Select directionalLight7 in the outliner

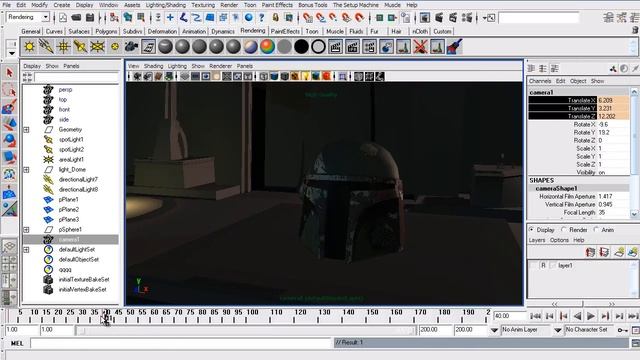coord(78,180)
